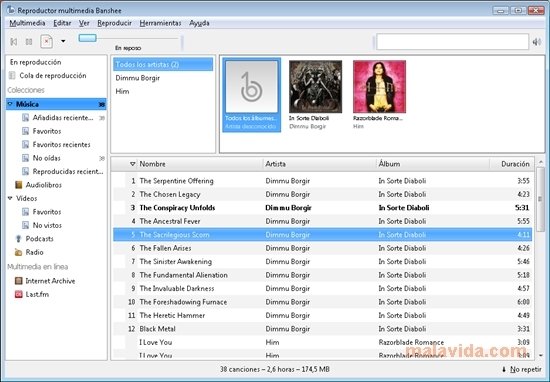Viewport: 550px width, 382px height.
Task: Select track Black Metal
Action: tap(322, 329)
